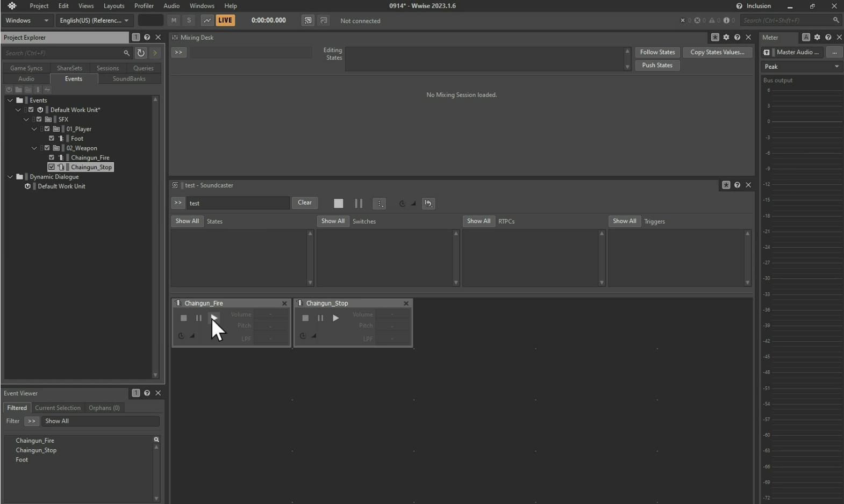
Task: Open Soundcaster help icon
Action: [x=737, y=185]
